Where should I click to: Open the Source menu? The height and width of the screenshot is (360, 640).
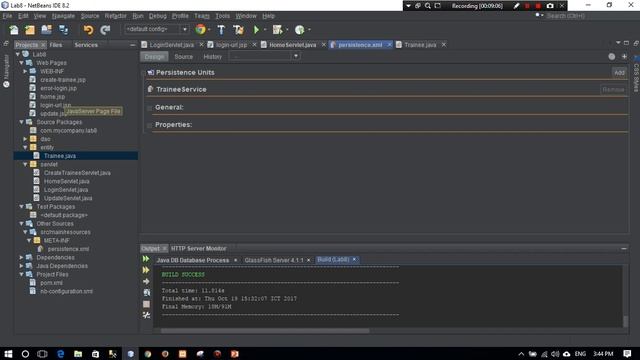[x=90, y=16]
